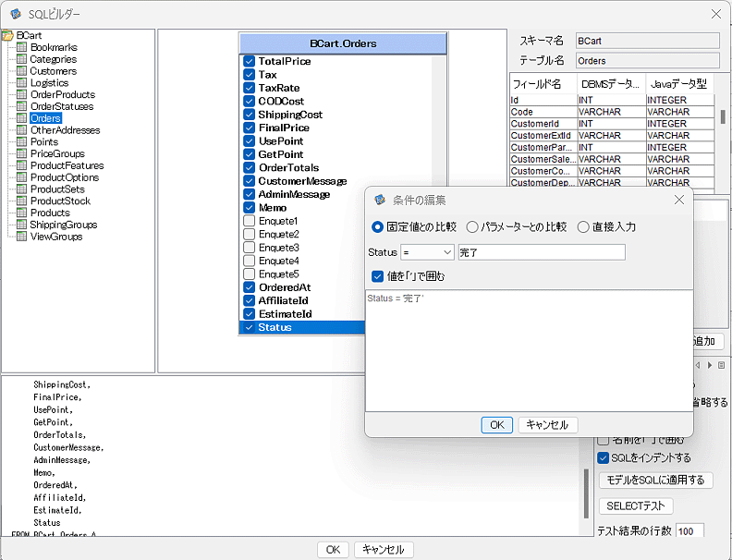Viewport: 732px width, 560px height.
Task: Select 直接入力 radio button
Action: (x=583, y=226)
